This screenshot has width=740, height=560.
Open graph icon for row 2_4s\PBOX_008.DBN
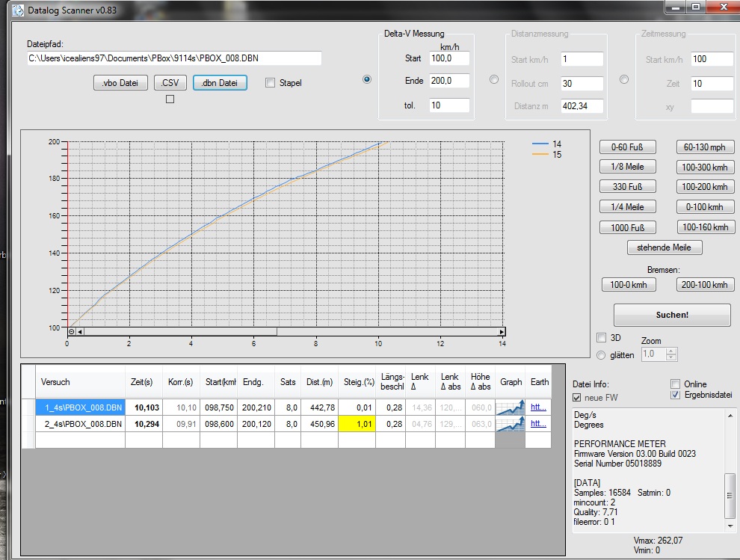pos(511,424)
